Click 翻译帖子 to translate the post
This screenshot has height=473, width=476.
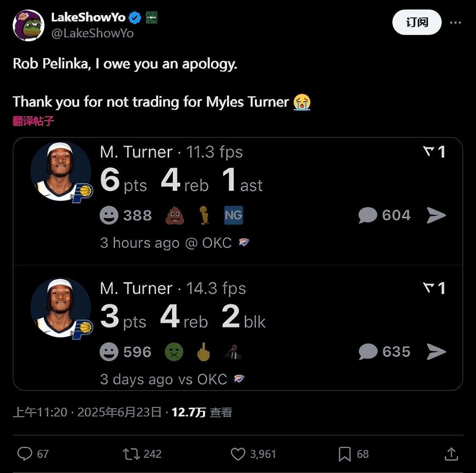coord(33,121)
